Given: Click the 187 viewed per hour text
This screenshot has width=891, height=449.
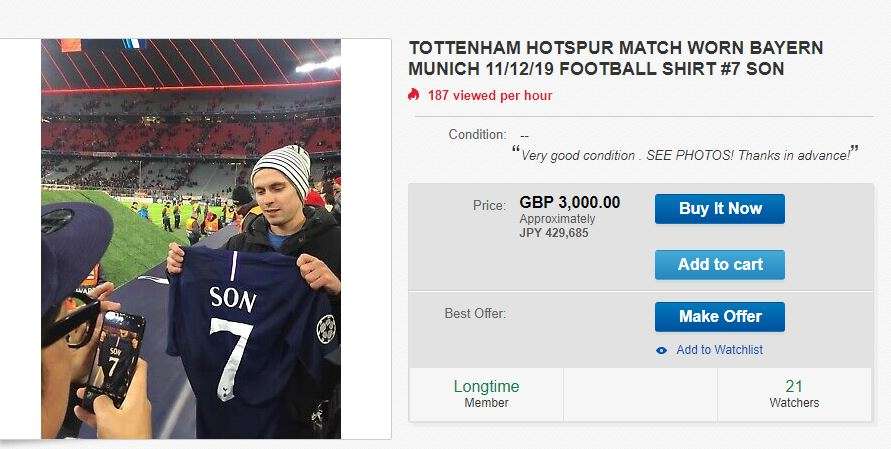Looking at the screenshot, I should 489,96.
